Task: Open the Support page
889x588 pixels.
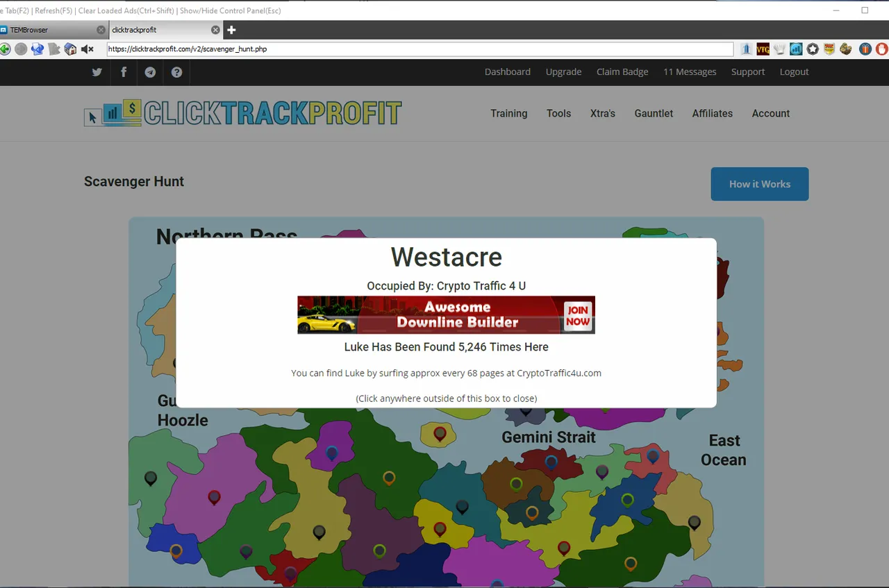Action: 748,72
